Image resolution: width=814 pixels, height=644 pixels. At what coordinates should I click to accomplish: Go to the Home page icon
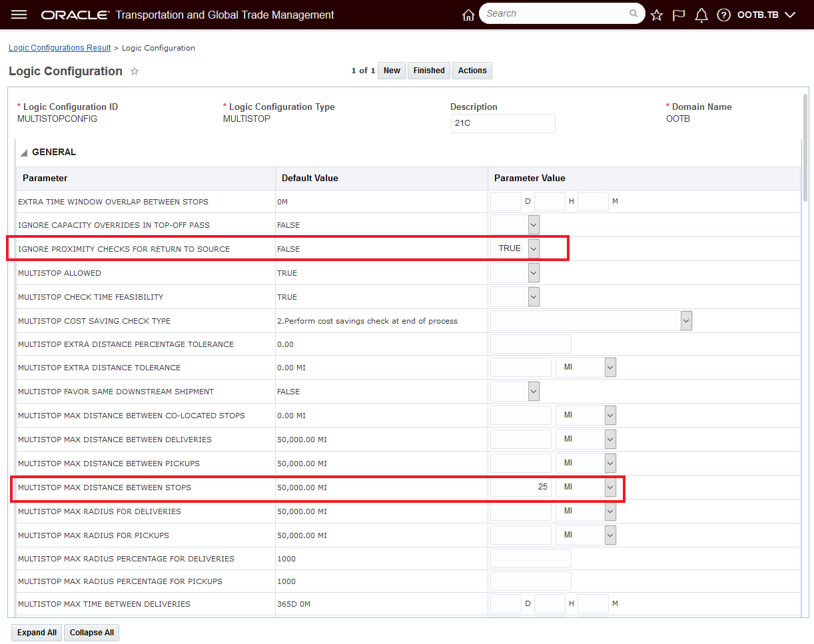point(468,15)
